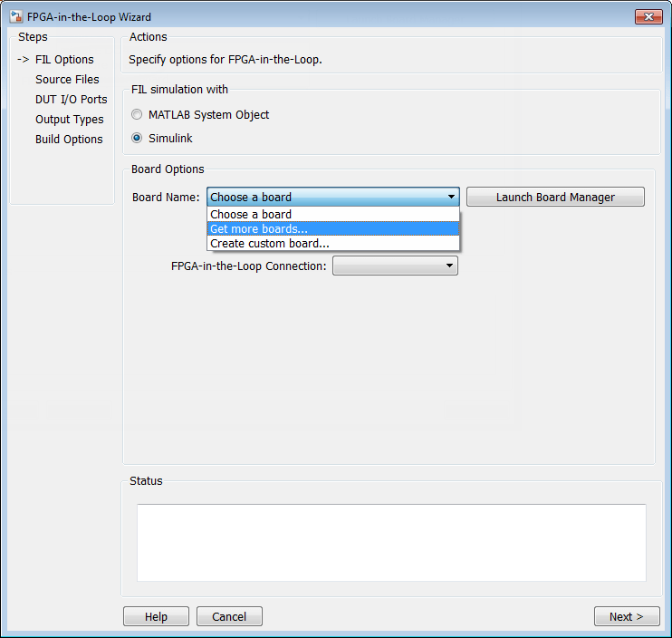Click the 'FPGA-in-the-Loop Connection:' label
This screenshot has height=638, width=672.
(248, 266)
